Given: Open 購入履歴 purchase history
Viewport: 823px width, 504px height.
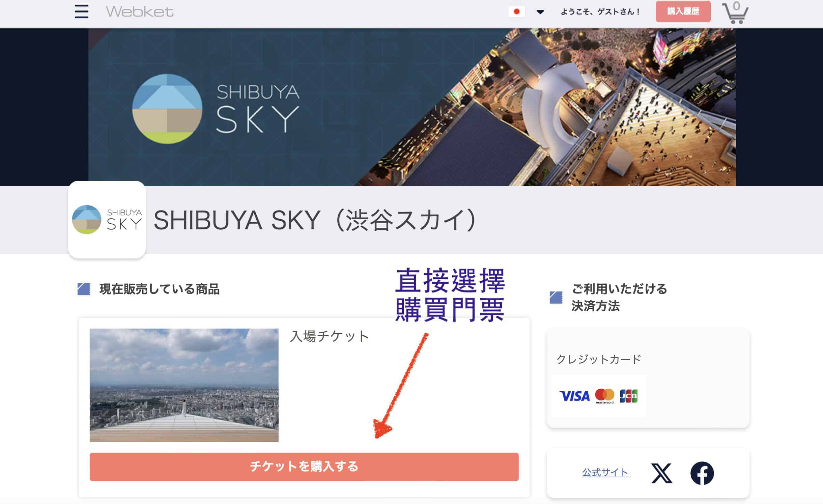Looking at the screenshot, I should point(683,11).
